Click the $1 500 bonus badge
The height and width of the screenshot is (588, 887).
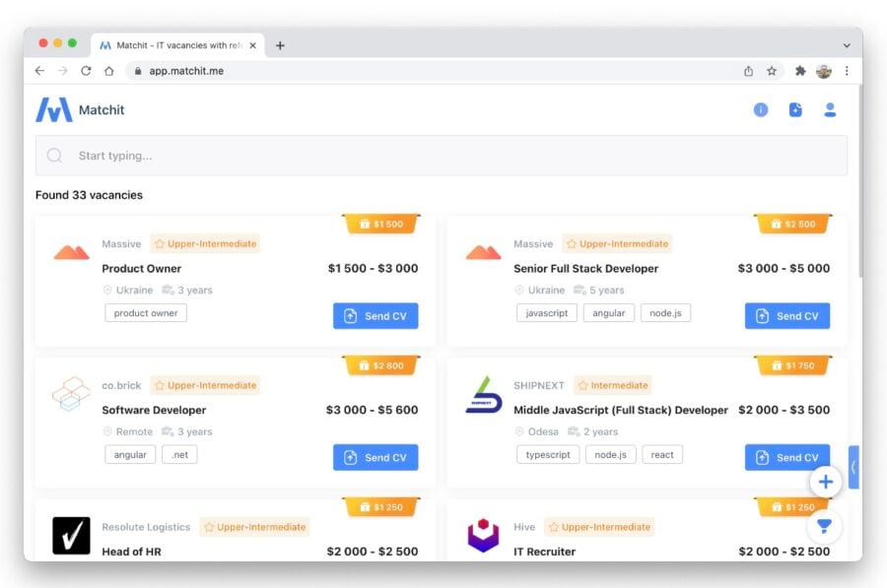[381, 224]
